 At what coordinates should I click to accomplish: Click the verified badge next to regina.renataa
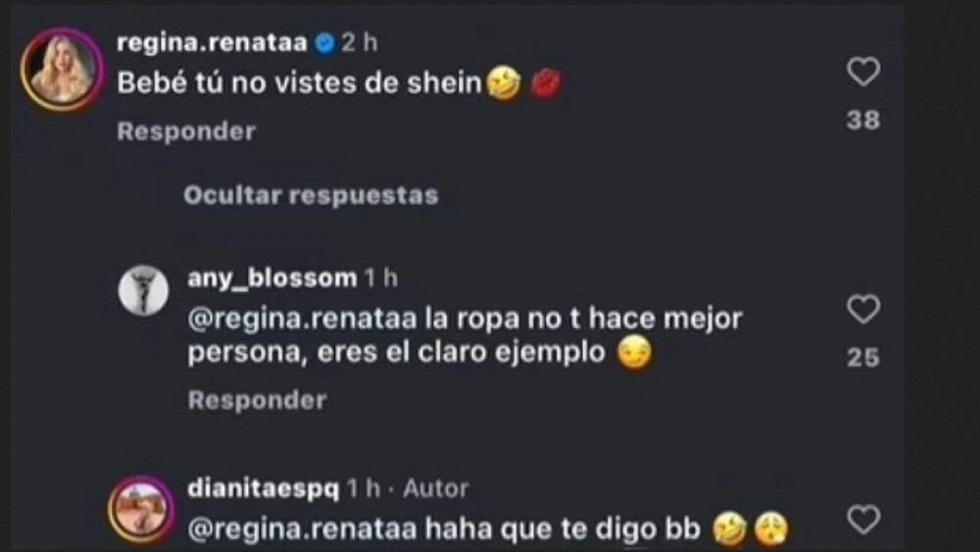tap(324, 43)
